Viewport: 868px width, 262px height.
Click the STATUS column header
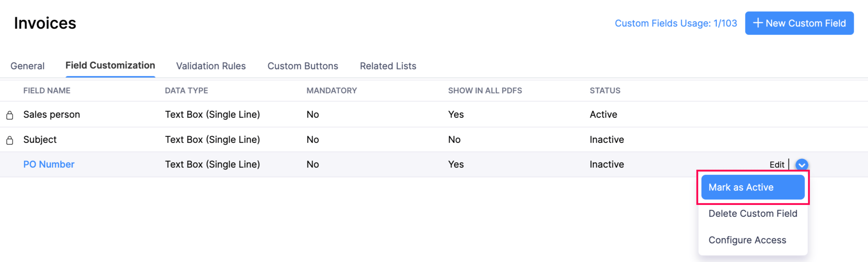(605, 90)
